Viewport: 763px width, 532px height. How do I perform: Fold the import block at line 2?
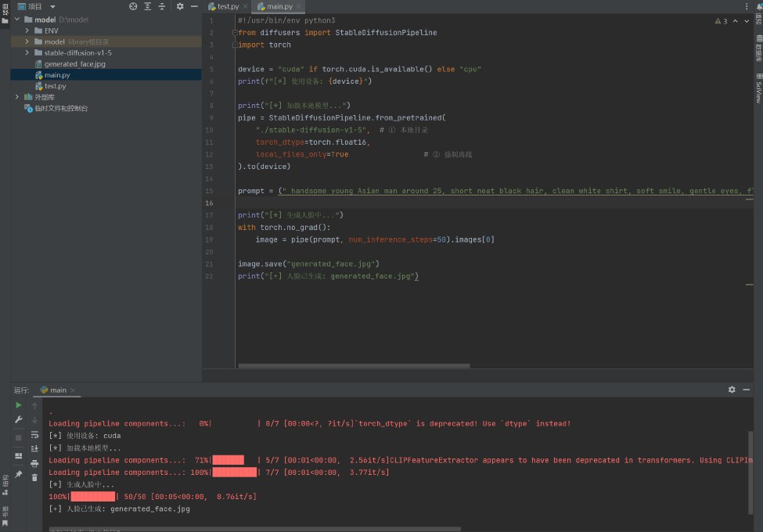[235, 33]
